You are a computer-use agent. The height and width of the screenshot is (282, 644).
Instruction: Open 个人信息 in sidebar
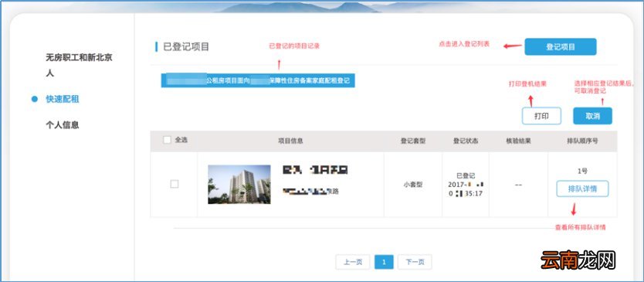pos(62,125)
